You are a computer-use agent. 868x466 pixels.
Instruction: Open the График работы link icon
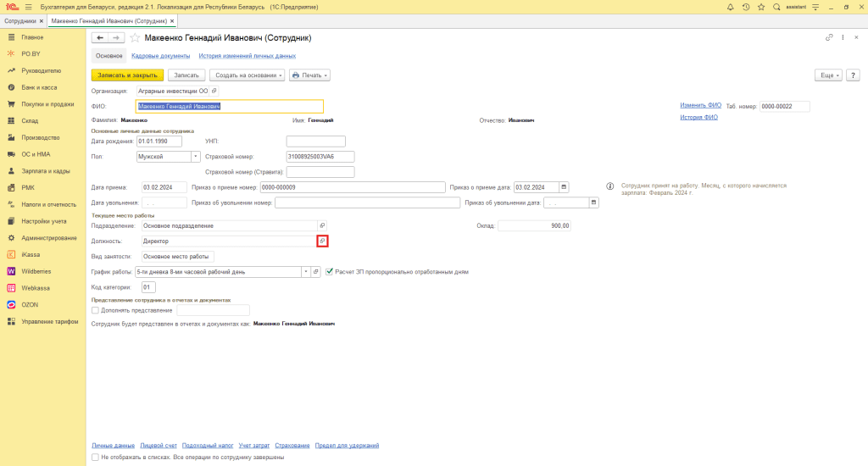click(x=315, y=272)
